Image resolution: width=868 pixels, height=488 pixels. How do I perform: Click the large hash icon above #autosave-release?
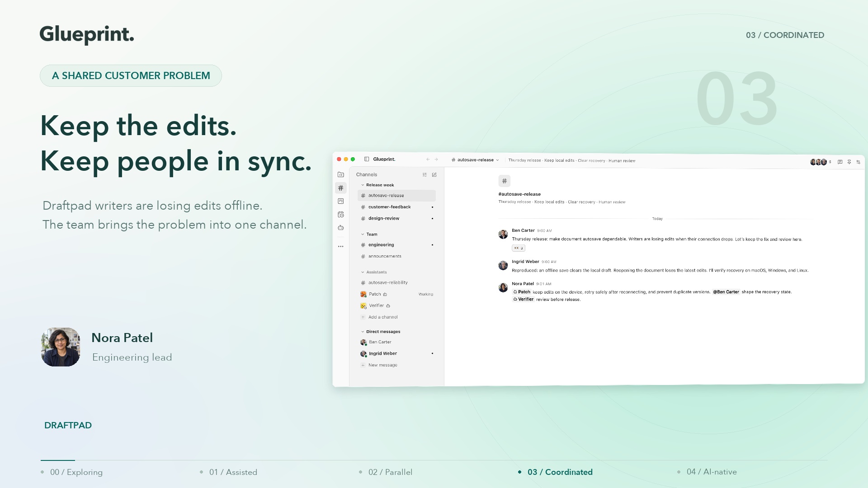505,181
